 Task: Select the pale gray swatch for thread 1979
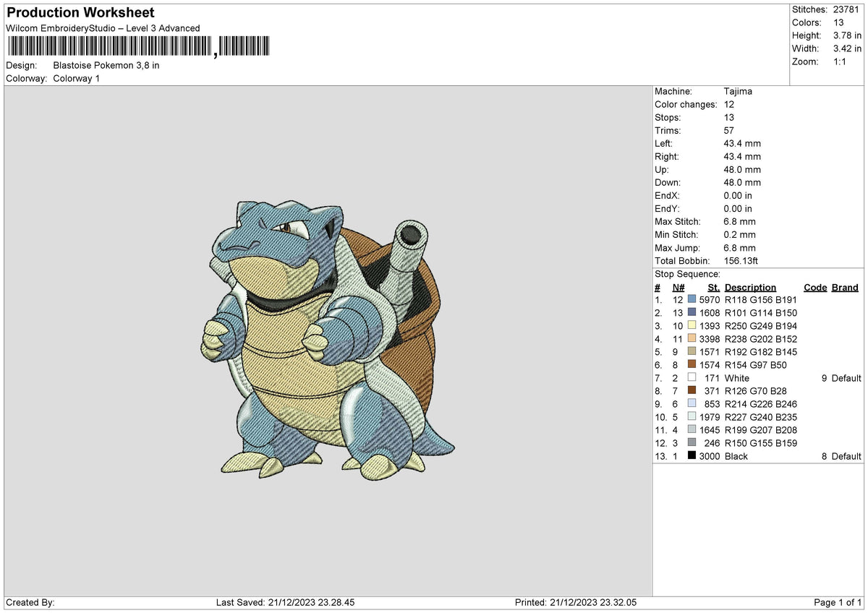point(692,416)
